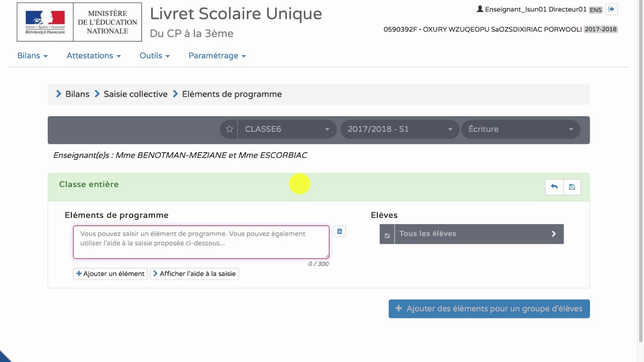Open the Bilans menu
The image size is (644, 362).
coord(32,56)
